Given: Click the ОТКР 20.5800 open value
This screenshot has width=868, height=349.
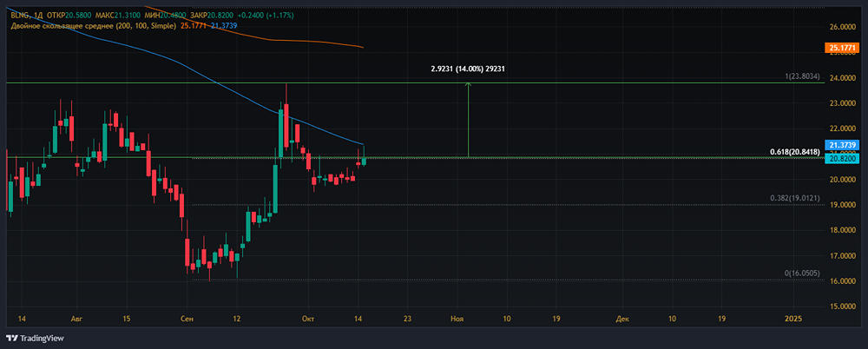Looking at the screenshot, I should [x=68, y=16].
